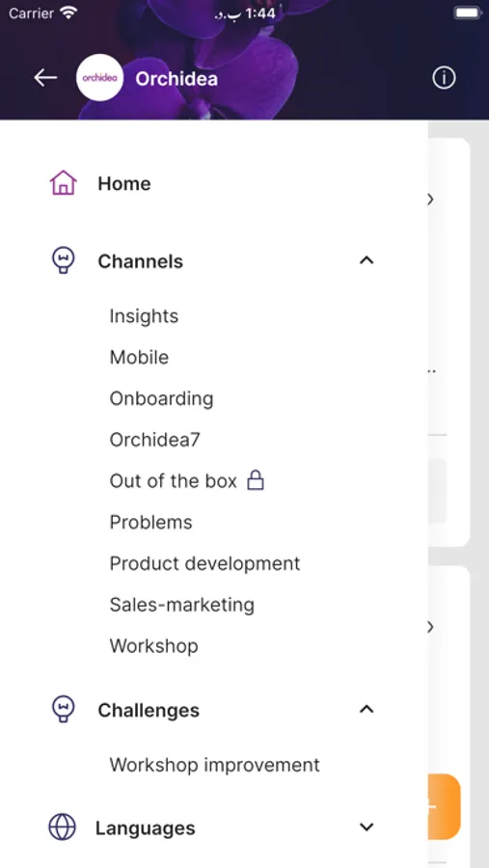Open the Mobile channel
Screen dimensions: 489x868
click(x=139, y=357)
